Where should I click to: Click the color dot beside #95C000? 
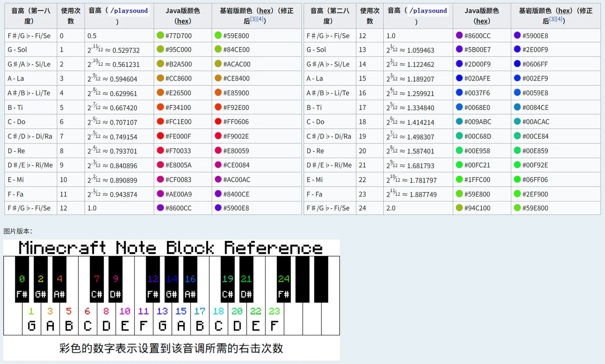point(160,49)
